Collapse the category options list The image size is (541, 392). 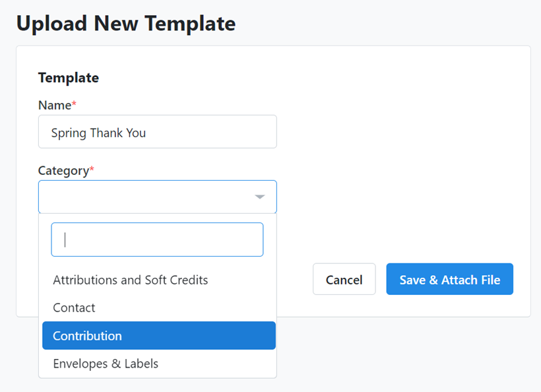click(259, 197)
